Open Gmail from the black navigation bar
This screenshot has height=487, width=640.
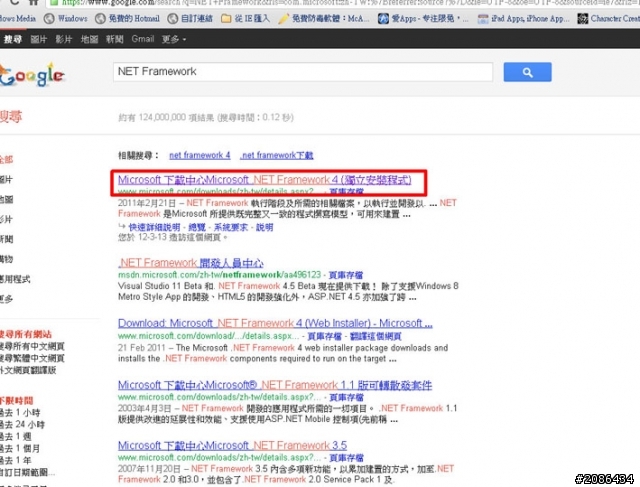point(142,39)
